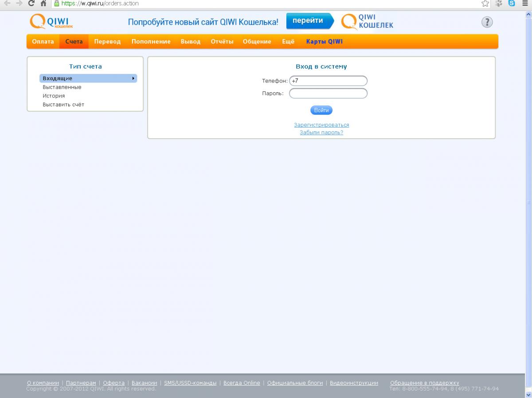The image size is (532, 398).
Task: Click the address bar URL
Action: click(100, 3)
